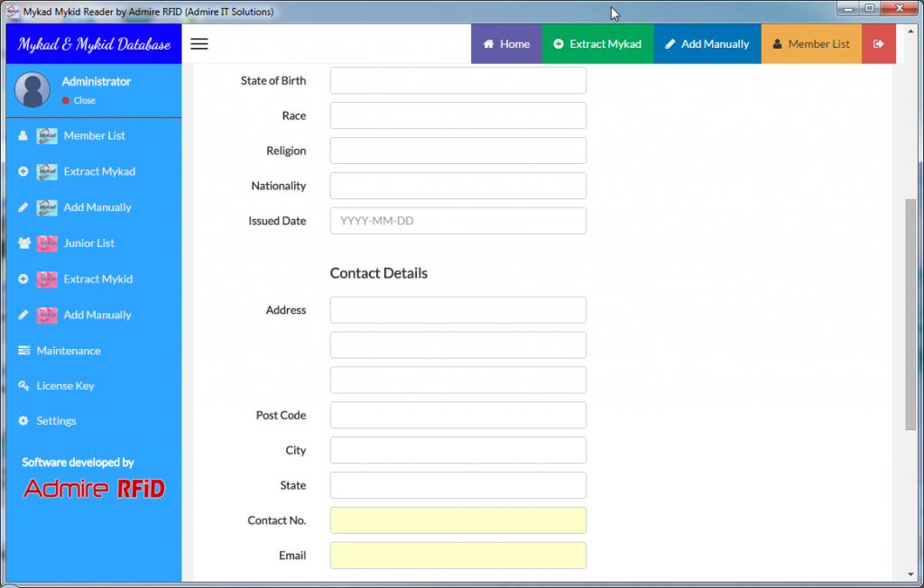The image size is (924, 588).
Task: Open the orange Member List top button
Action: coord(810,44)
